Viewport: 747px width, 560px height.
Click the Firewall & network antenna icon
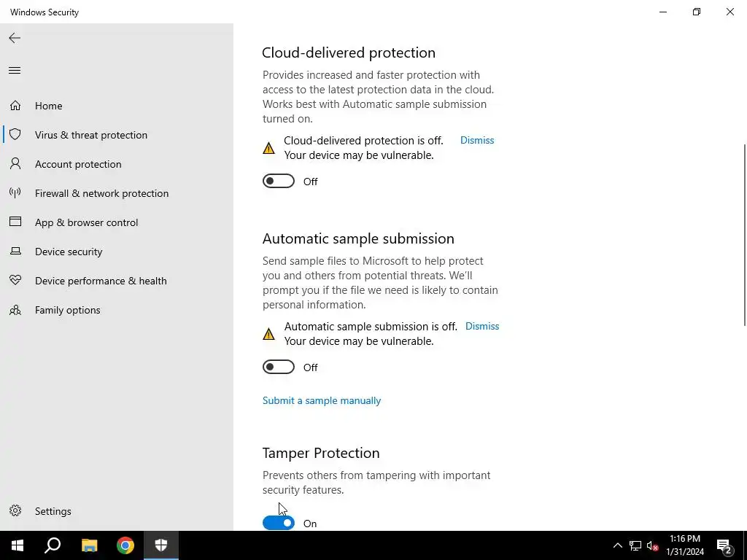coord(15,192)
